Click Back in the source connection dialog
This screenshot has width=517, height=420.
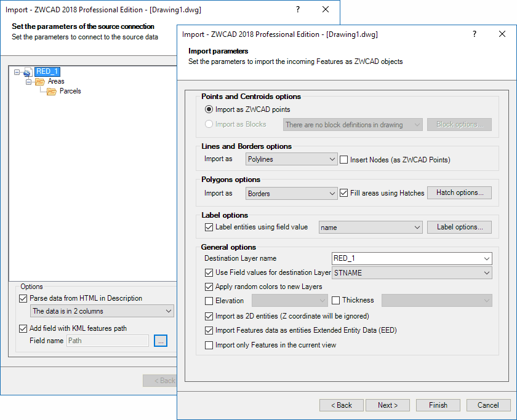[160, 381]
